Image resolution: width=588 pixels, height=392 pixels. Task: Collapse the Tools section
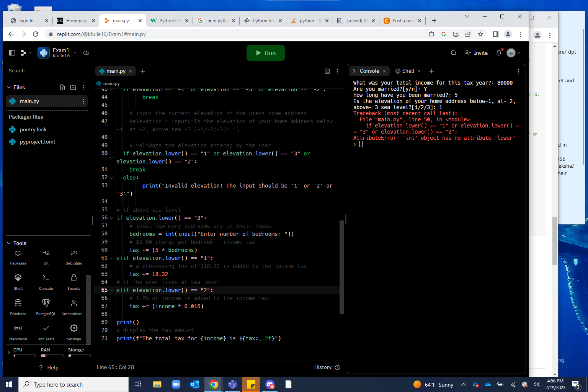pyautogui.click(x=9, y=243)
